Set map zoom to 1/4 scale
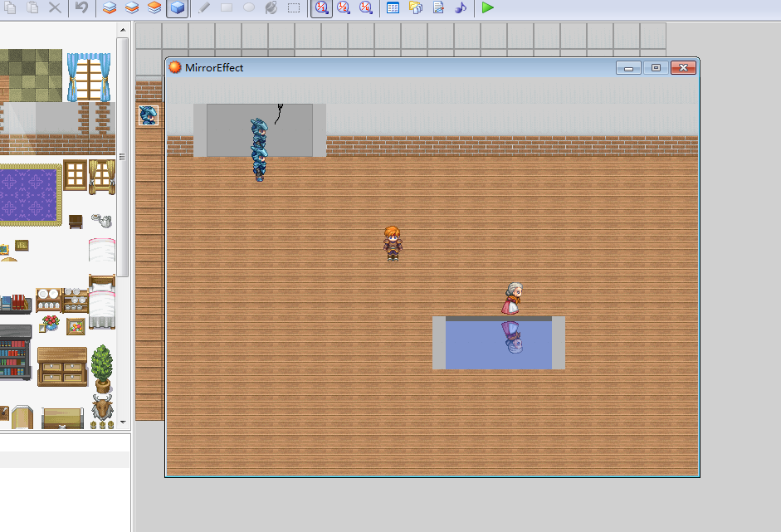781x532 pixels. coord(366,7)
